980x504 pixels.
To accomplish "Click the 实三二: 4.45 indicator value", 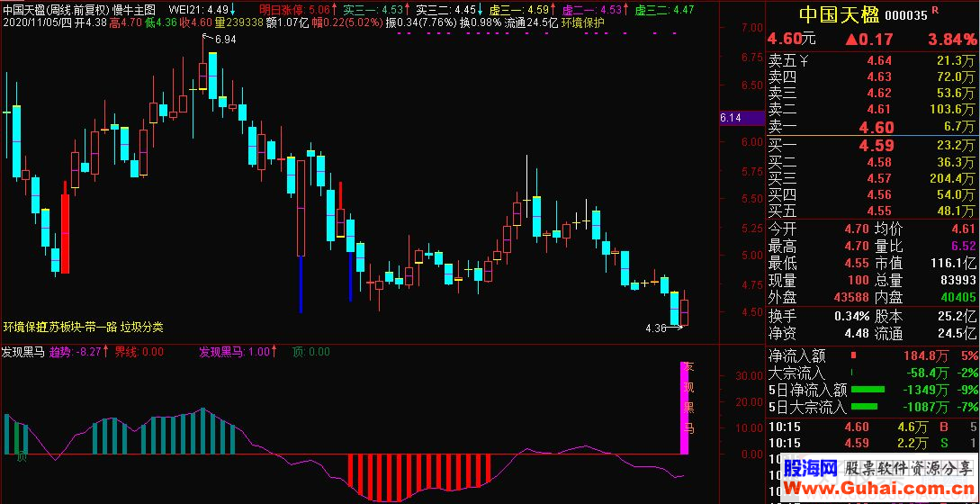I will click(449, 9).
